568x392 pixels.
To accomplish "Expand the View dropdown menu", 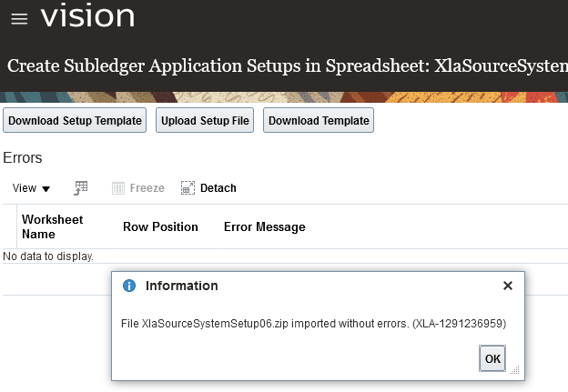I will coord(32,188).
